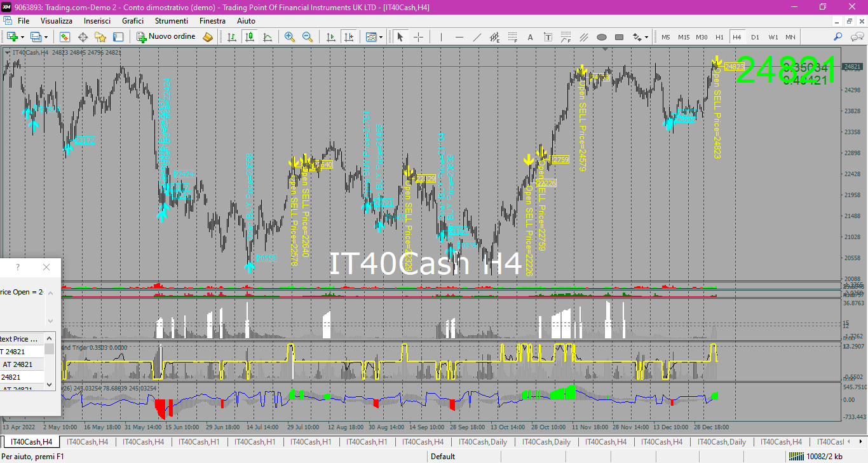This screenshot has height=463, width=868.
Task: Open the Strumenti menu
Action: coord(172,21)
